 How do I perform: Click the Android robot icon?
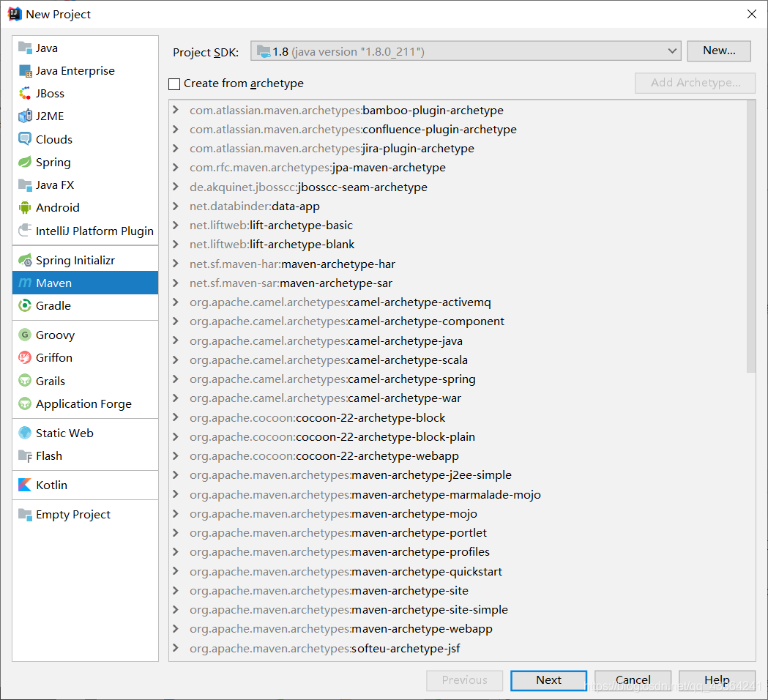24,208
